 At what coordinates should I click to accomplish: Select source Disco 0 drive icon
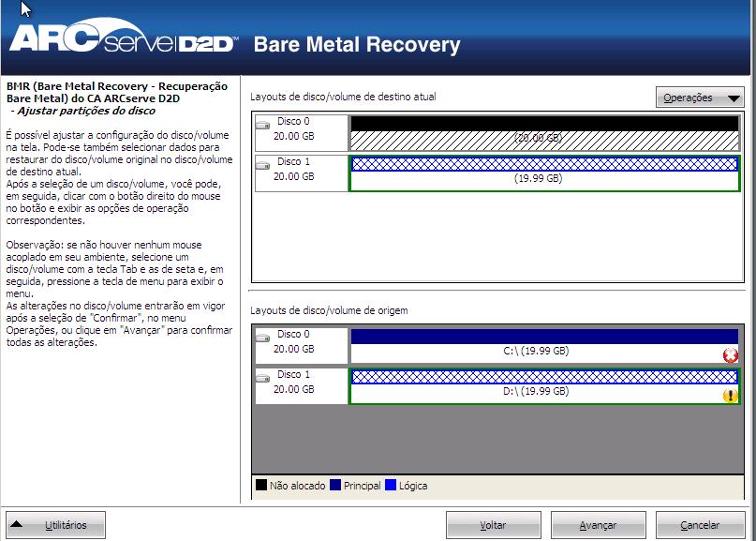pyautogui.click(x=262, y=338)
